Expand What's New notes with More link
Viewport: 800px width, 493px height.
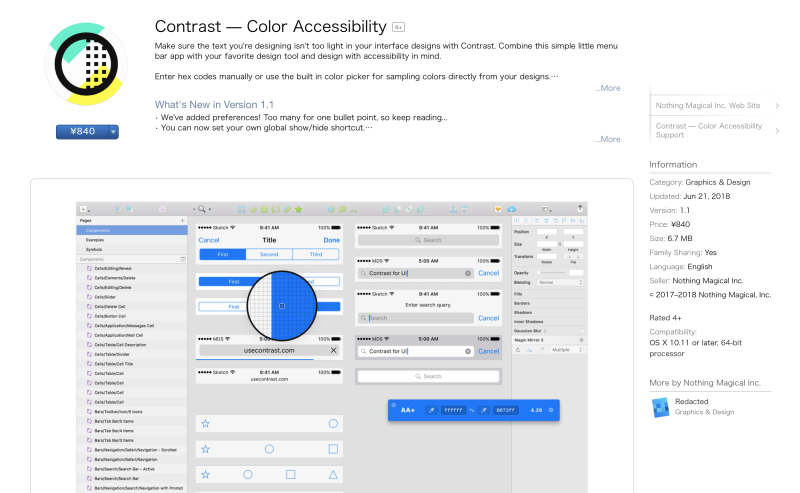coord(608,139)
